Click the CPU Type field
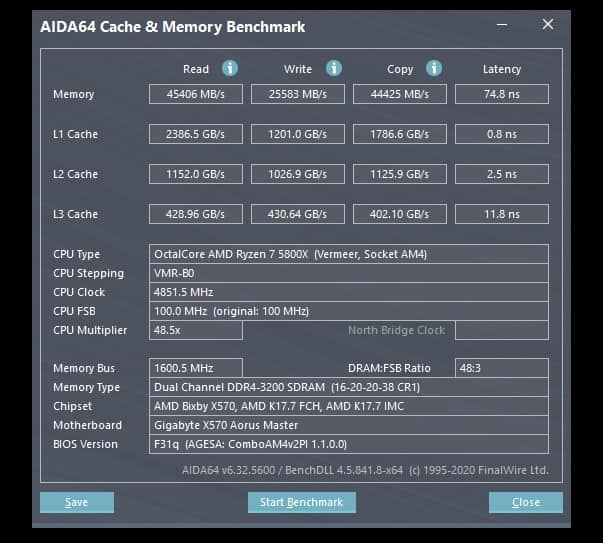 (x=349, y=254)
